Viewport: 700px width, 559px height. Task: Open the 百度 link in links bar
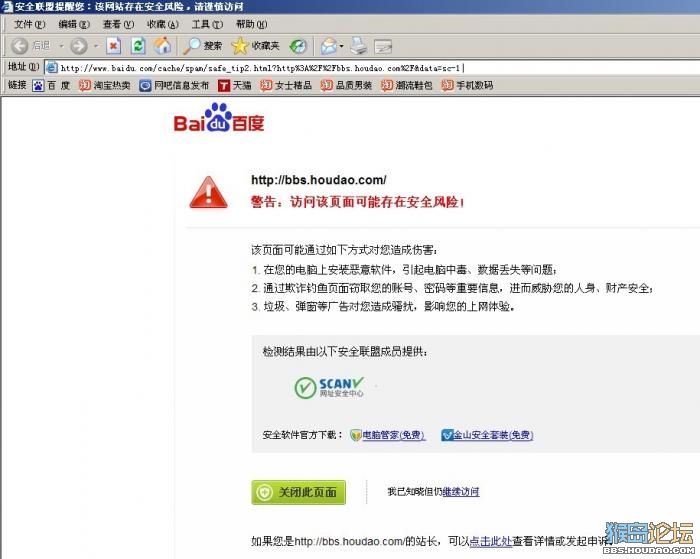52,85
